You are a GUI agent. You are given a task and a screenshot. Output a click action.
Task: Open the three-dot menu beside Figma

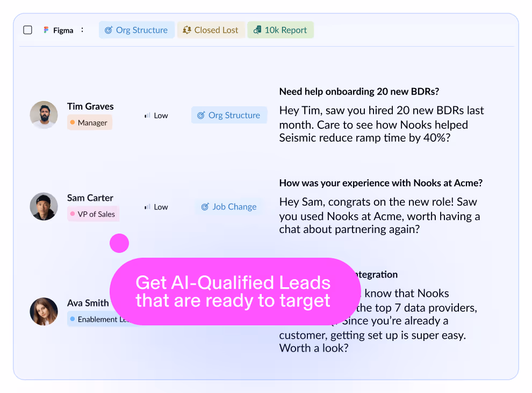pos(82,30)
